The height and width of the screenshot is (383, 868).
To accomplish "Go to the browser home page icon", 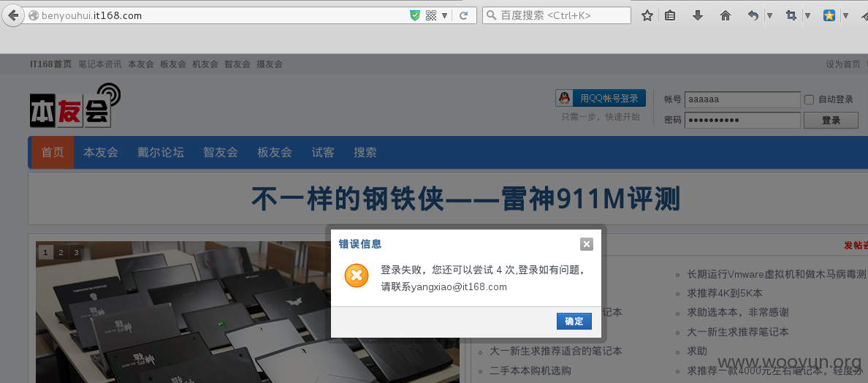I will click(x=726, y=15).
